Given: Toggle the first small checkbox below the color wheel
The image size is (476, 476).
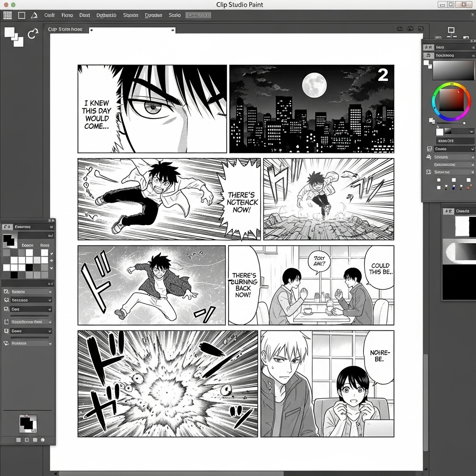Looking at the screenshot, I should pyautogui.click(x=439, y=179).
